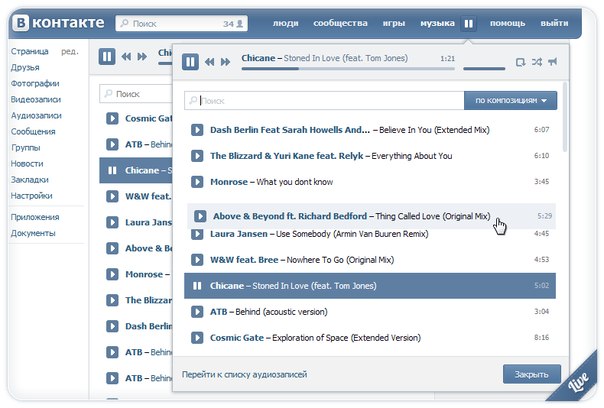Focus the background page audio search field

tap(136, 94)
